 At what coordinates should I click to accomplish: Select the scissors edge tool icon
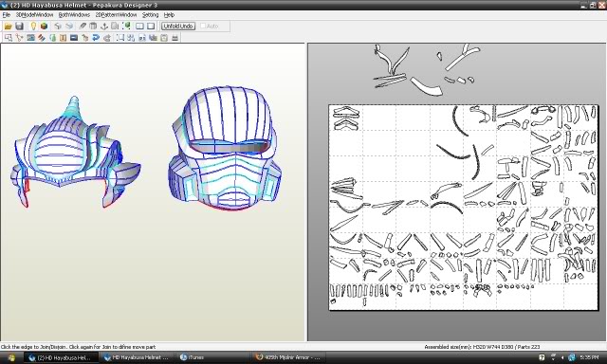click(19, 38)
